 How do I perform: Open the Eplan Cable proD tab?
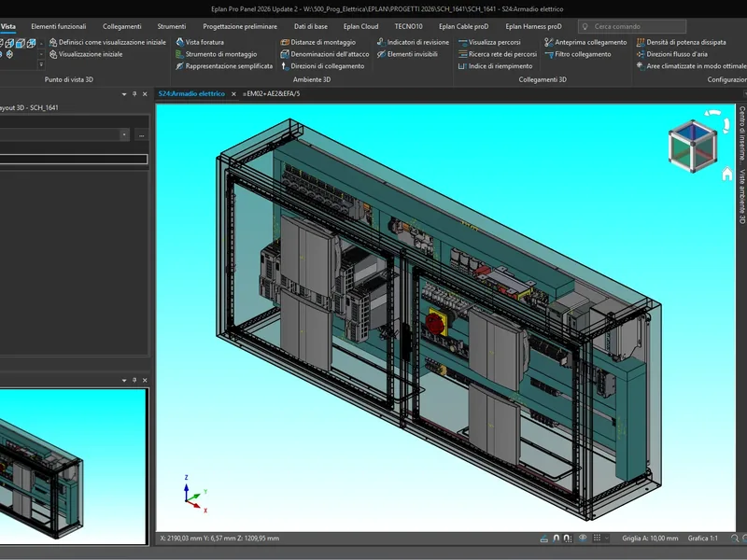coord(463,27)
